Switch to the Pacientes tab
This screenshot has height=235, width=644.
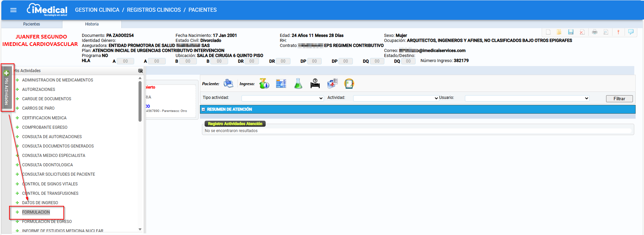(x=32, y=24)
